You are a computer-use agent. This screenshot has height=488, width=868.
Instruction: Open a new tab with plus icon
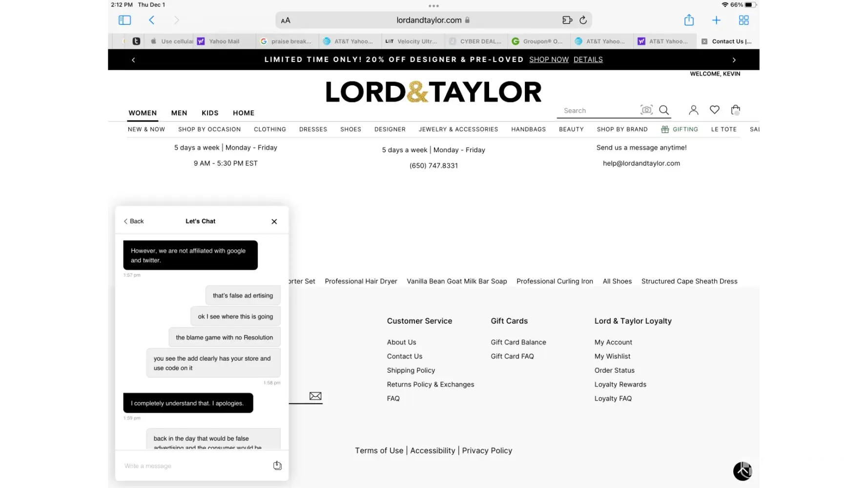point(716,20)
